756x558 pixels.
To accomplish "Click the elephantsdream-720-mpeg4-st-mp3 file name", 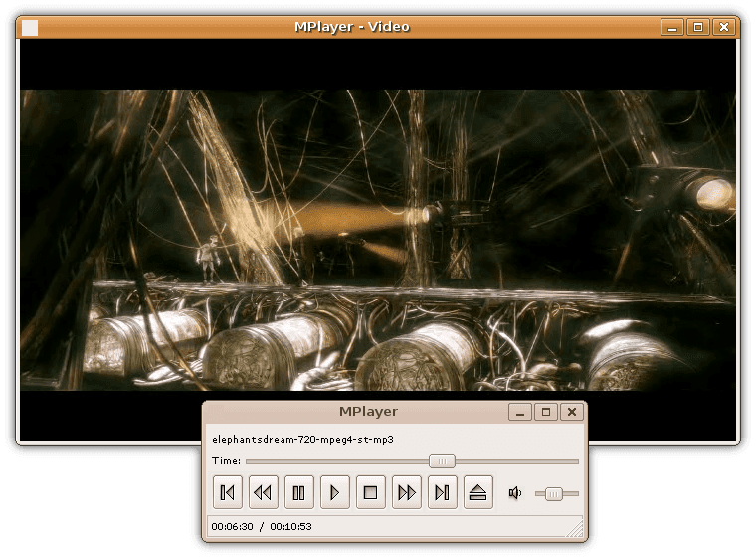I will tap(302, 440).
